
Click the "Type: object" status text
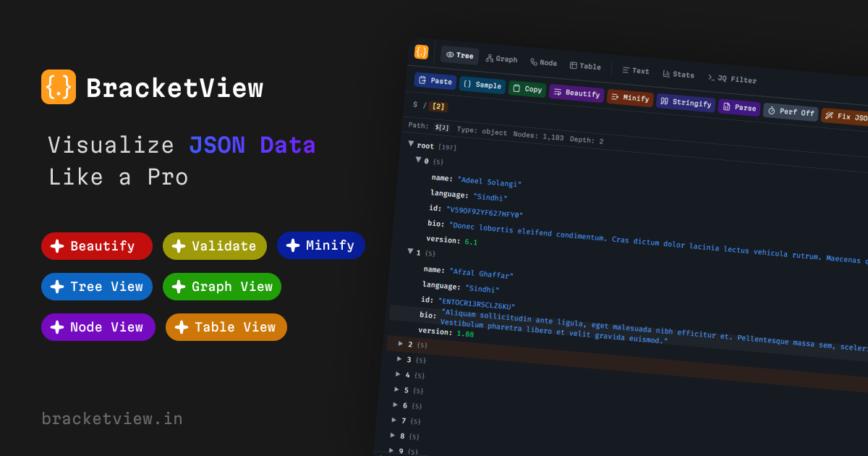point(482,131)
